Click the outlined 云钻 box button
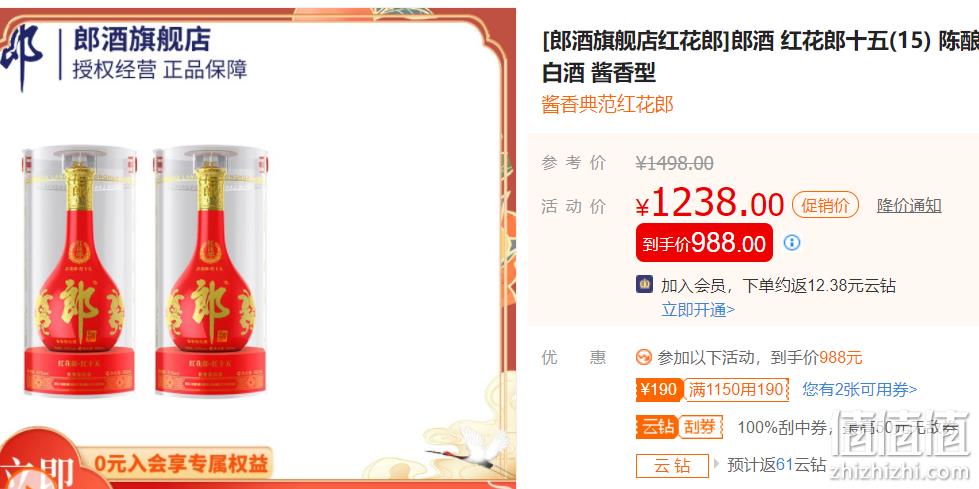Screen dimensions: 979x489 click(x=672, y=466)
